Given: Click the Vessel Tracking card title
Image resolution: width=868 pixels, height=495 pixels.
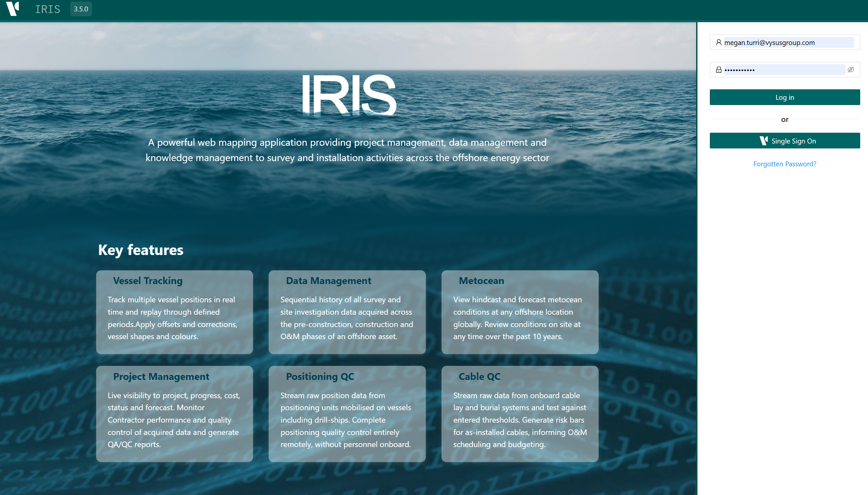Looking at the screenshot, I should point(148,281).
